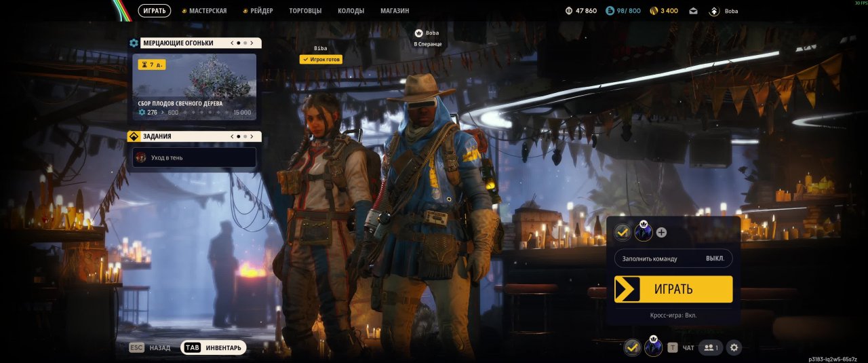Show the next Задания page
Viewport: 868px width, 363px height.
(x=252, y=136)
